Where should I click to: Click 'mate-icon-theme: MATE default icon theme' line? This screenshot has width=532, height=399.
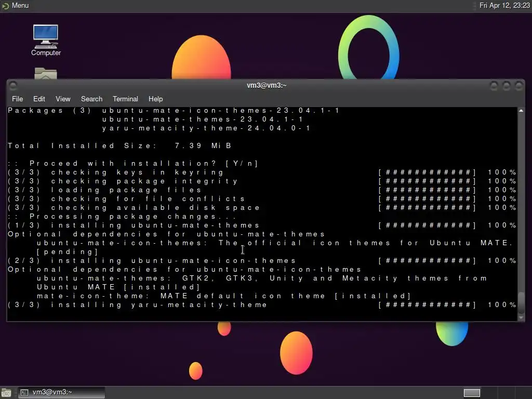click(224, 296)
